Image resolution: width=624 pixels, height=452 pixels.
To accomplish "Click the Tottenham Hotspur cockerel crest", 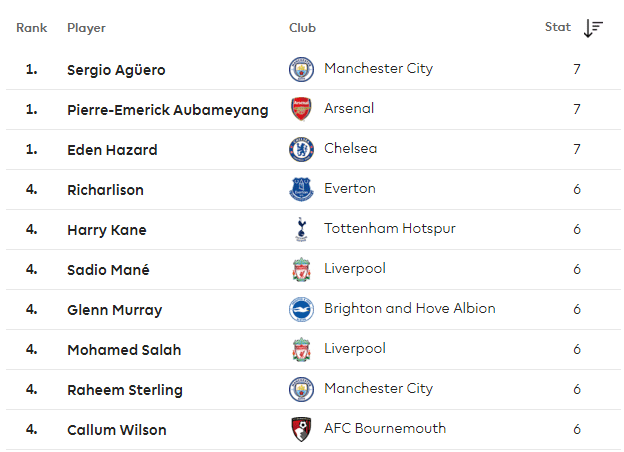I will (x=301, y=230).
